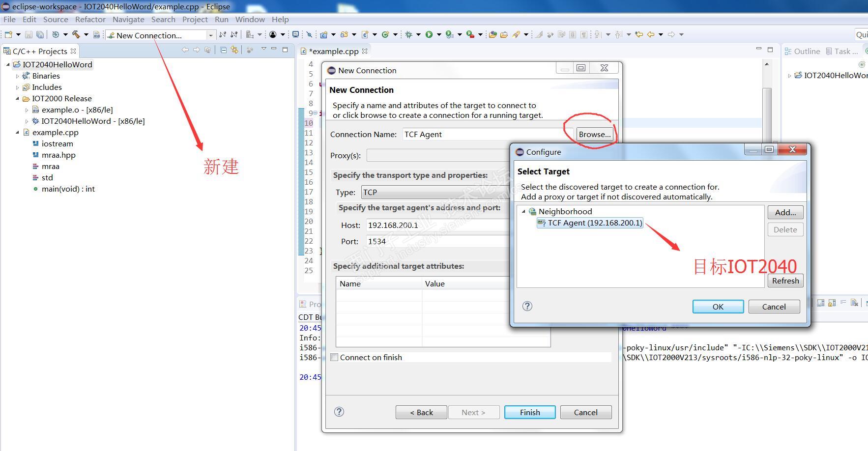Viewport: 868px width, 451px height.
Task: Click OK in the Configure dialog
Action: pos(718,307)
